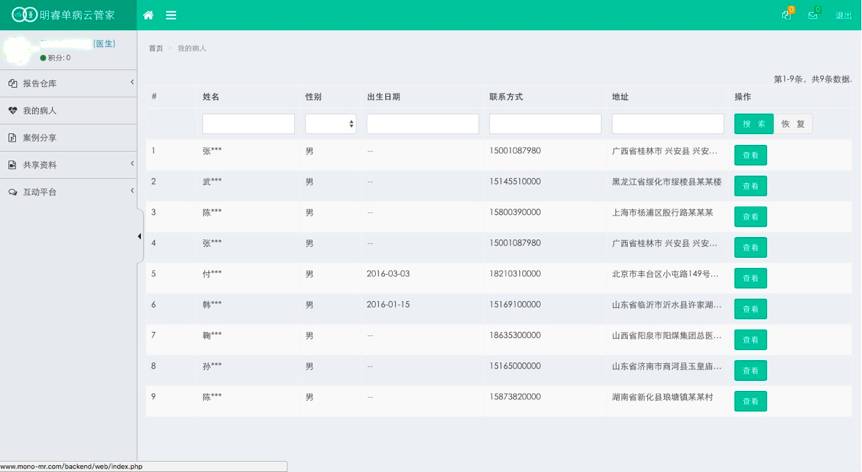
Task: Expand the 互动平台 sidebar menu
Action: (68, 191)
